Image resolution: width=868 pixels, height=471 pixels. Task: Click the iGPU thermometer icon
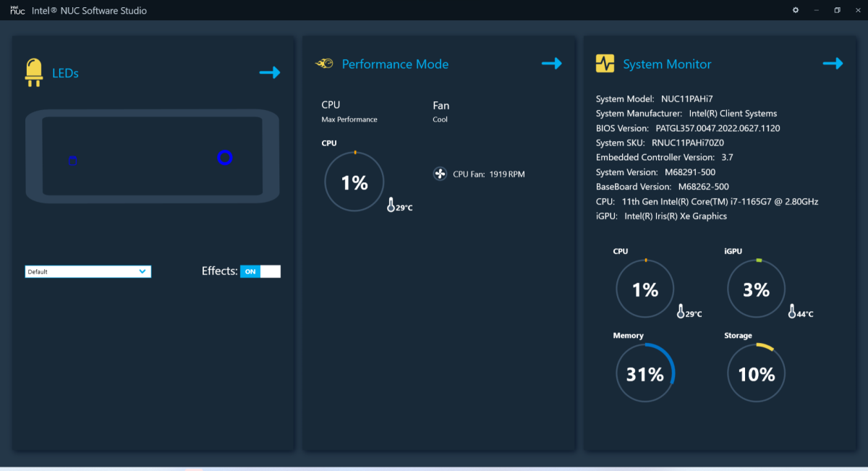[792, 312]
